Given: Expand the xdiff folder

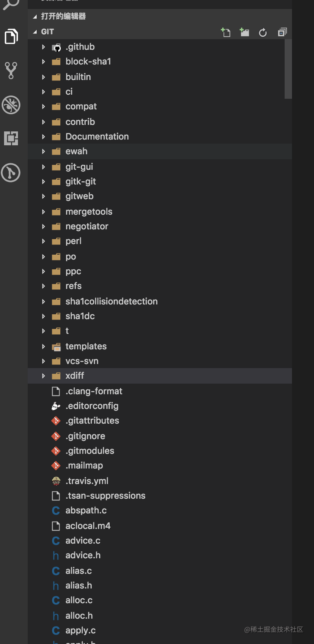Looking at the screenshot, I should pos(160,375).
